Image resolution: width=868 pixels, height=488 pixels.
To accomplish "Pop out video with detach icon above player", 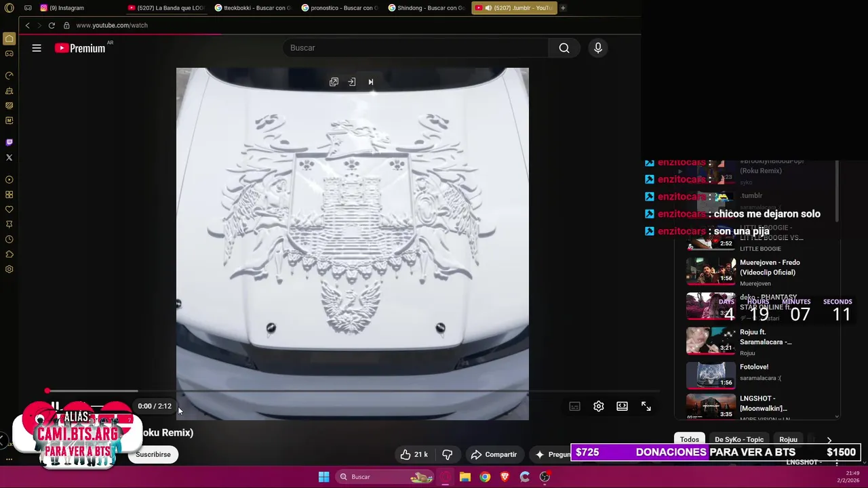I will [334, 82].
